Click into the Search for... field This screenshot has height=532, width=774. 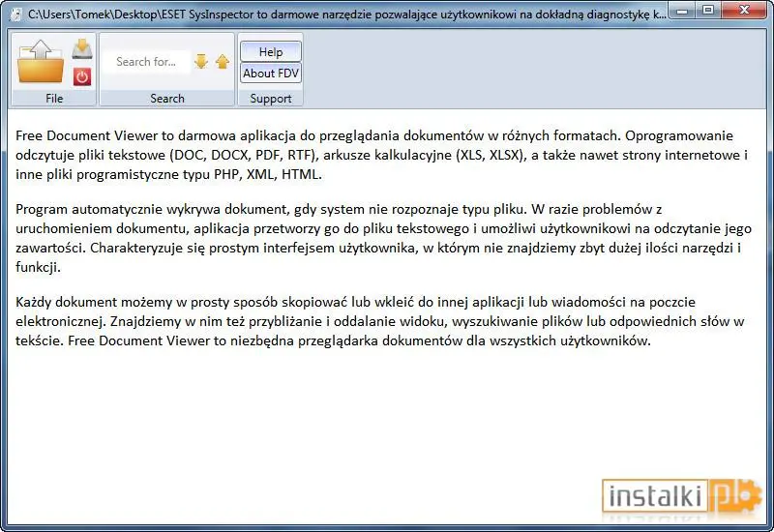[147, 62]
